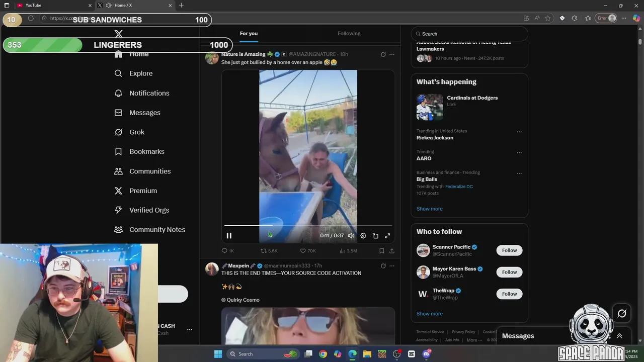Follow Mayor Karen Bass
Image resolution: width=644 pixels, height=362 pixels.
tap(509, 272)
